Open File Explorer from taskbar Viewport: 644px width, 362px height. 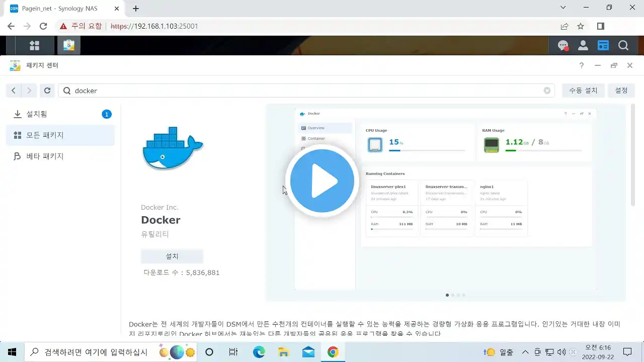283,352
